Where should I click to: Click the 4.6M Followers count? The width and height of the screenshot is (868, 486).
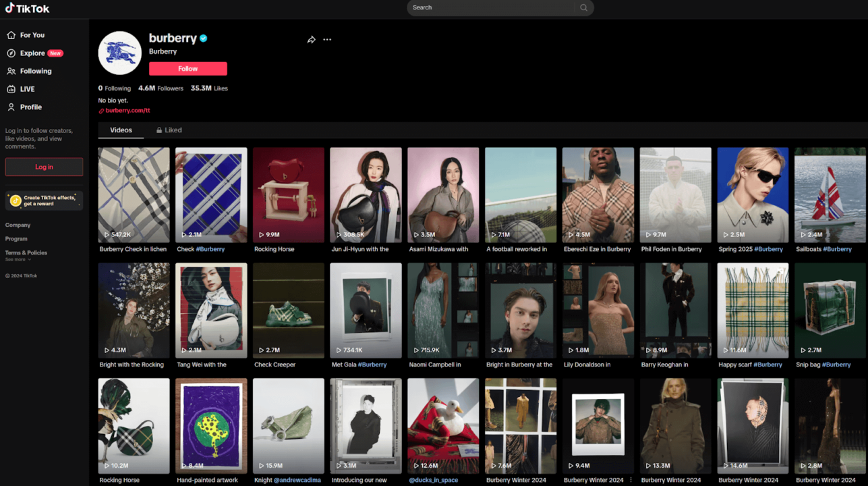click(161, 88)
